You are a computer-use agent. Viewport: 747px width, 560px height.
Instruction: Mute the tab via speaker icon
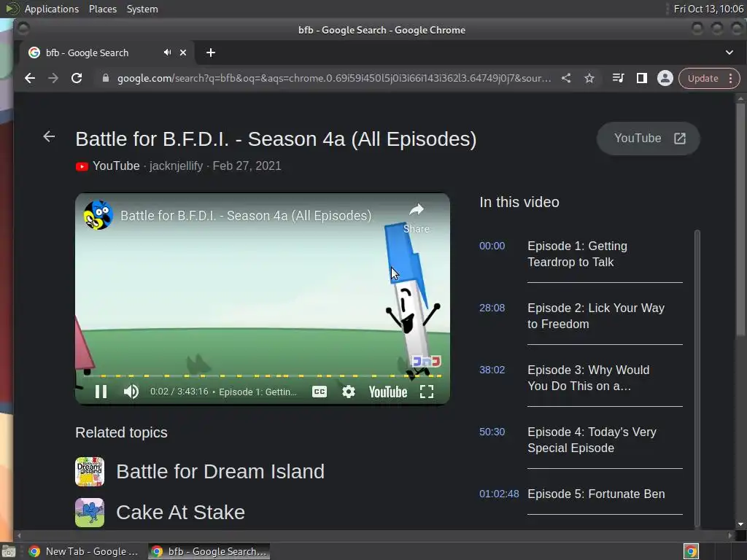point(167,52)
